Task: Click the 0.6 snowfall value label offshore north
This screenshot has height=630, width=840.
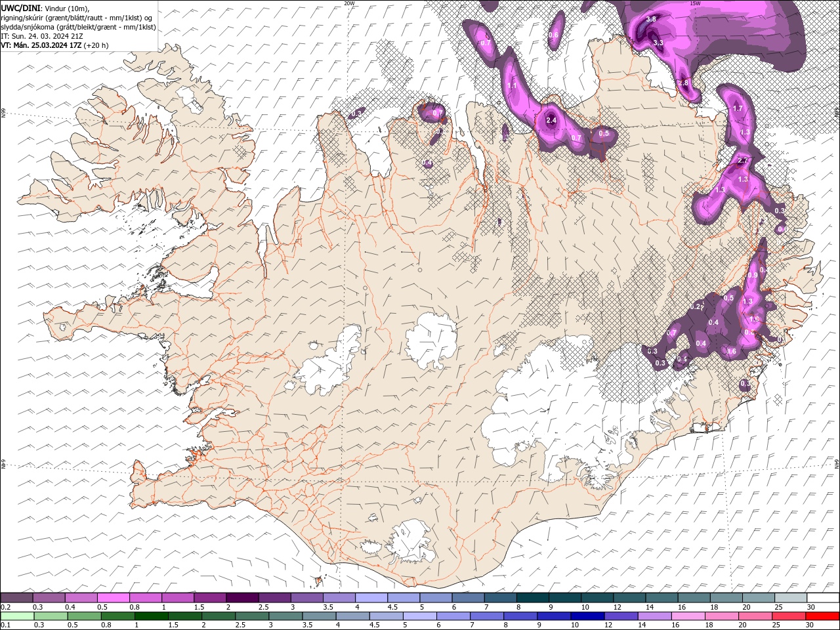Action: click(553, 35)
